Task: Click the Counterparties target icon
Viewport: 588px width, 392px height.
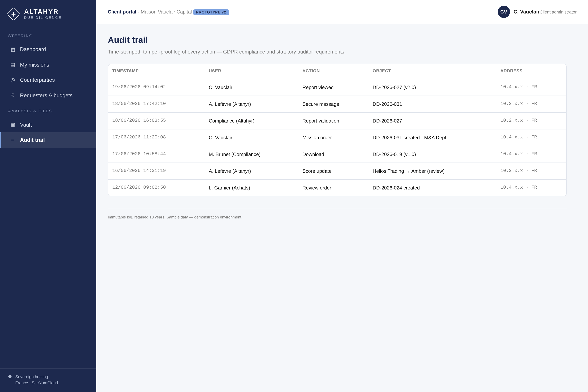Action: click(x=12, y=80)
